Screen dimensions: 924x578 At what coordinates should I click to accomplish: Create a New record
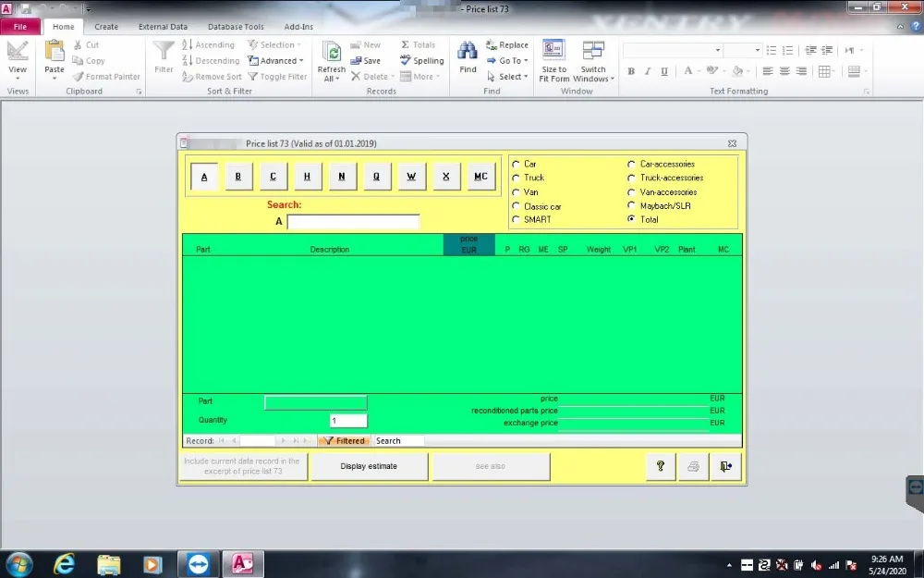(x=365, y=44)
